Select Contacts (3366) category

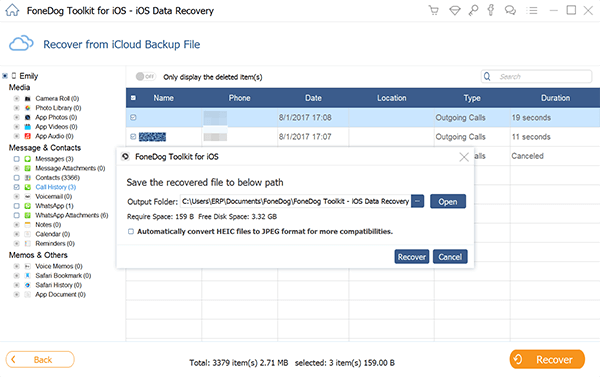(57, 178)
